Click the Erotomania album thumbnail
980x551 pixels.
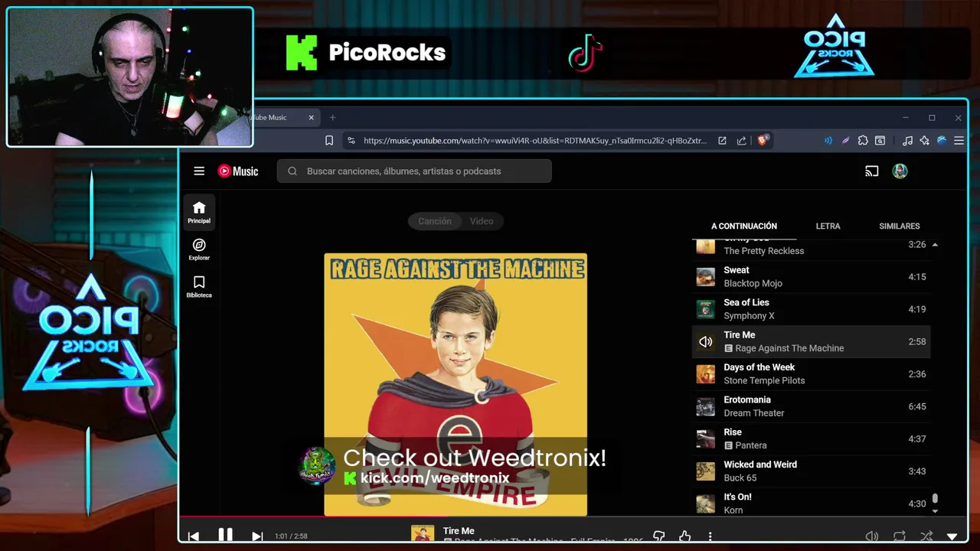(705, 406)
